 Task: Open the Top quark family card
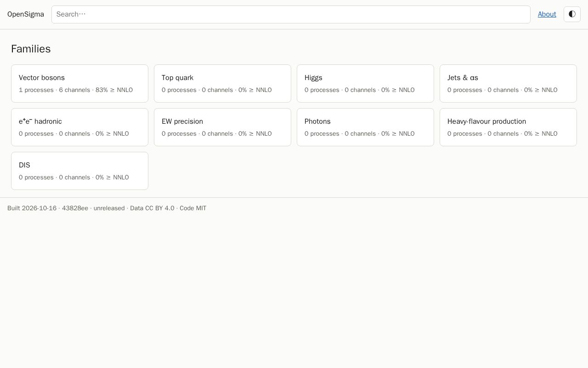(x=222, y=83)
